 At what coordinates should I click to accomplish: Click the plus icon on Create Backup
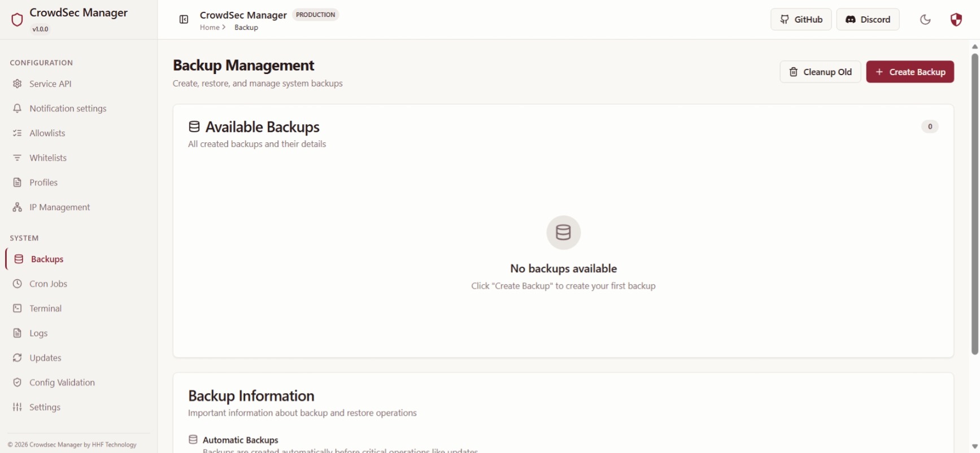pos(879,72)
